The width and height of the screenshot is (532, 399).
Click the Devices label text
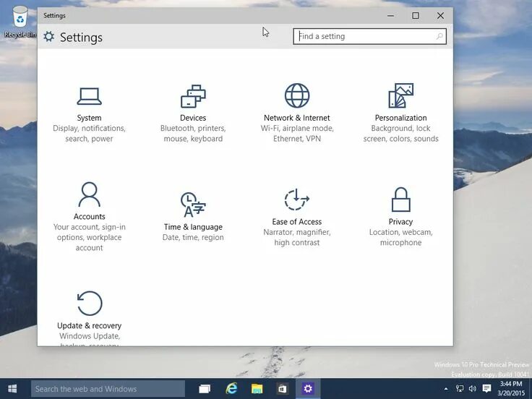[193, 118]
